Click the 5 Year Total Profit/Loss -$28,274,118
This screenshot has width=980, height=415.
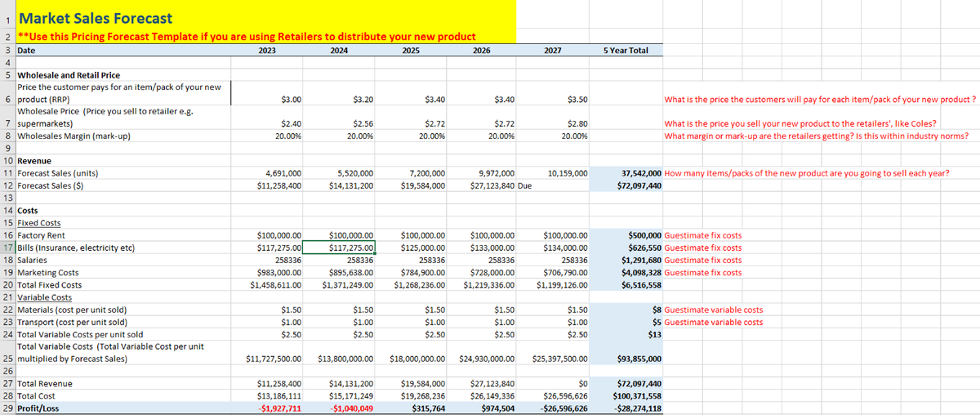637,408
